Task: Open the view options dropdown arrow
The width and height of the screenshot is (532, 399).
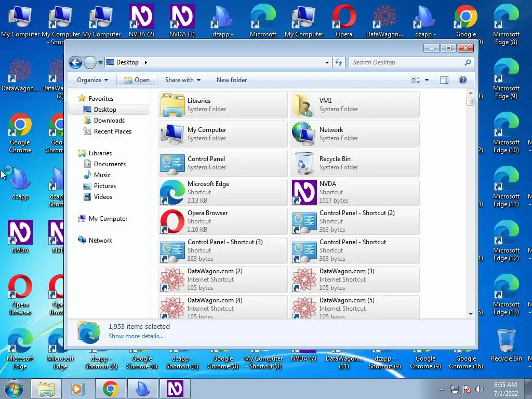Action: coord(427,80)
